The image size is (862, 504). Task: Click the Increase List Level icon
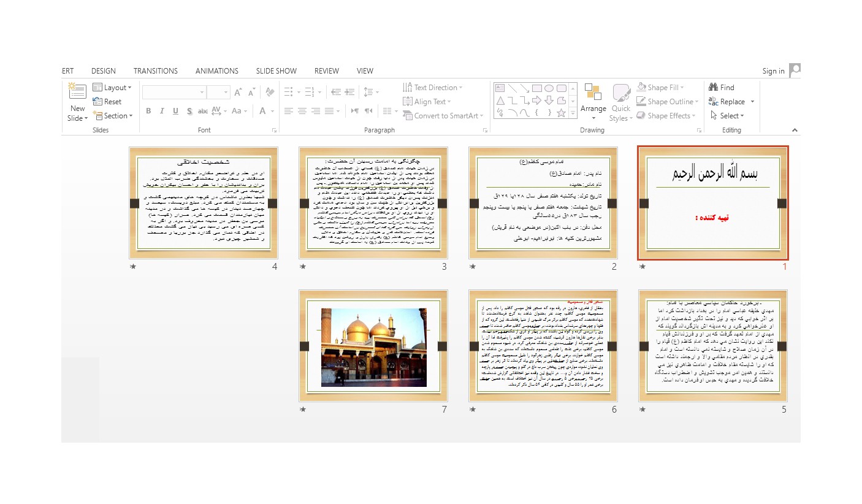click(350, 92)
